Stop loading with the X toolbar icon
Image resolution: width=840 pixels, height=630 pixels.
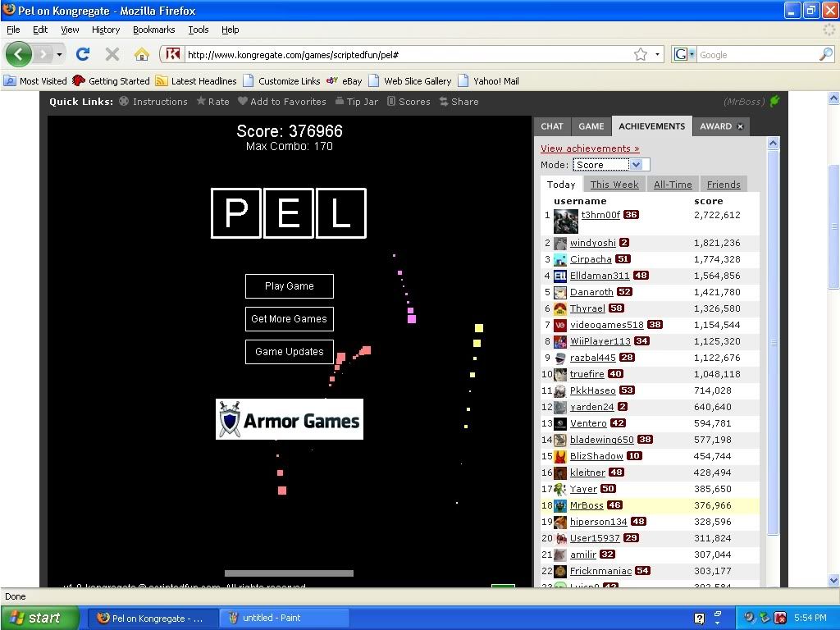pos(112,54)
